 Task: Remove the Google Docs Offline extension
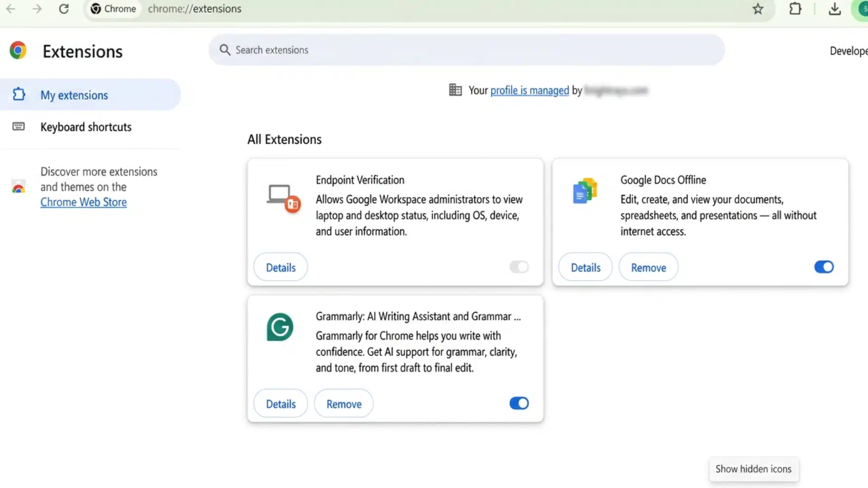(648, 267)
